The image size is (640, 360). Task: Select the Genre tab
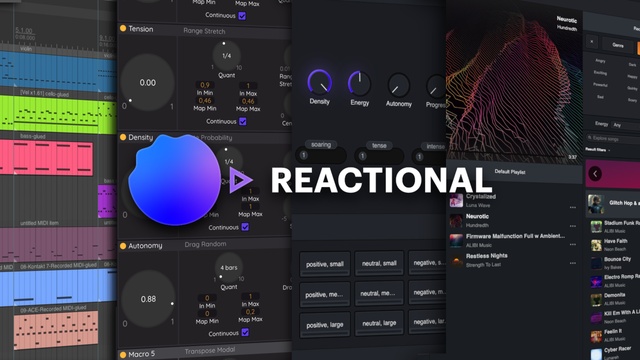point(618,45)
